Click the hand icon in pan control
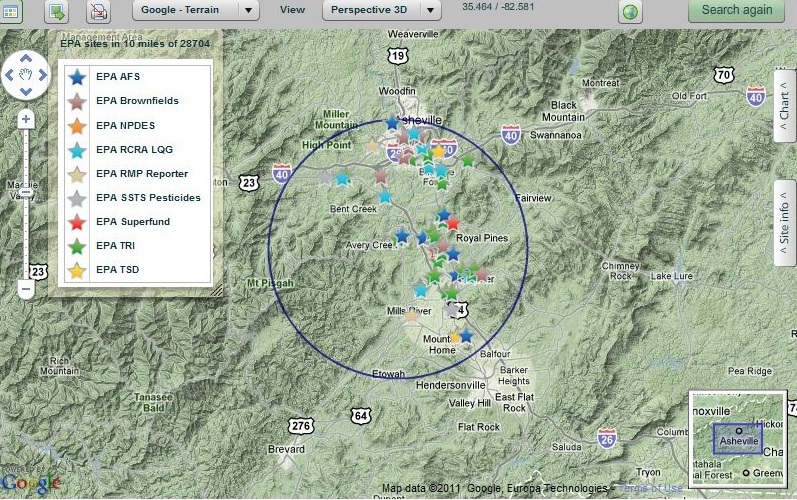797x500 pixels. click(x=26, y=75)
